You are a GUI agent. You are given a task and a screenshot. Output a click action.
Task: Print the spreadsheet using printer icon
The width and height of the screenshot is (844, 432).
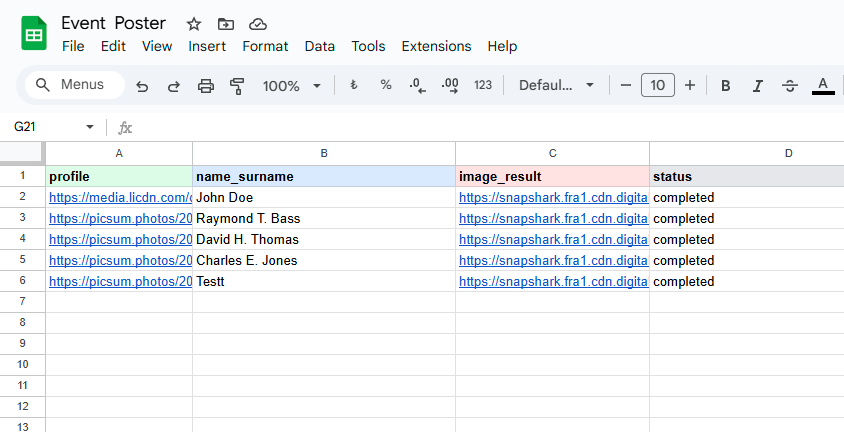(x=206, y=86)
